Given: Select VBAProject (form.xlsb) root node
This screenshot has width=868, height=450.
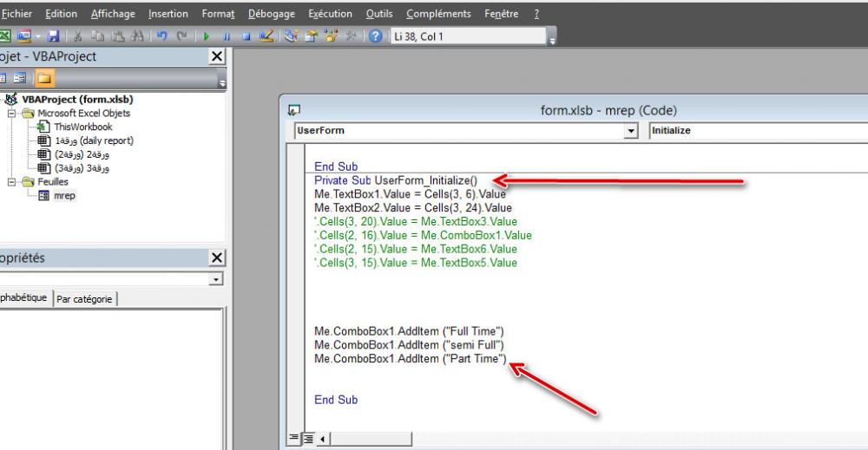Looking at the screenshot, I should (x=77, y=100).
